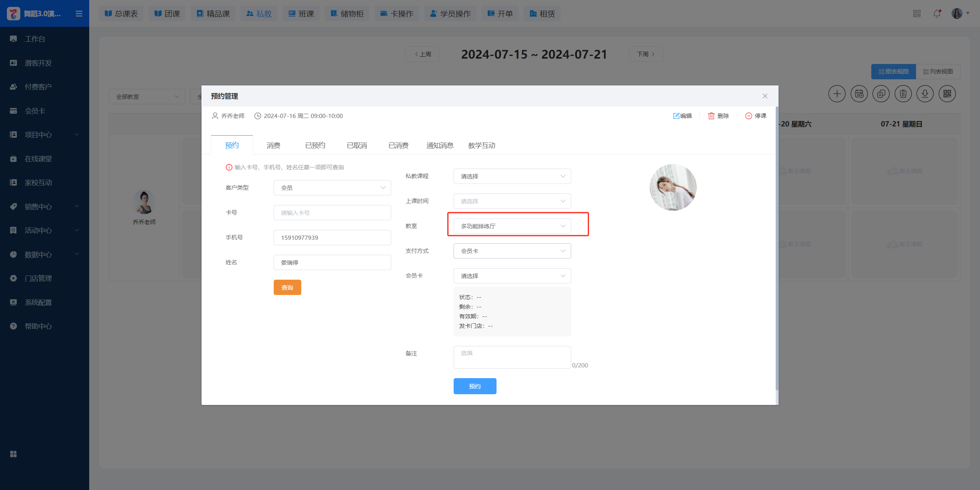This screenshot has height=490, width=980.
Task: Switch to the 通知消息 tab
Action: tap(440, 146)
